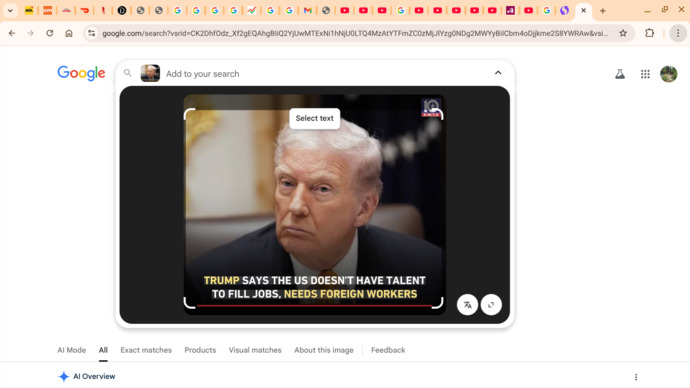690x388 pixels.
Task: Open the Exact matches tab
Action: tap(146, 350)
